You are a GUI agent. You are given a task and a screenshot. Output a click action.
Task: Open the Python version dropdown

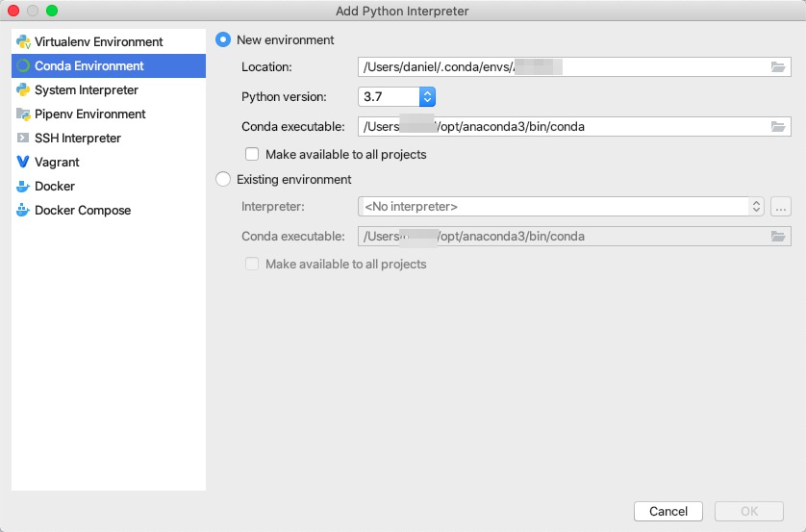point(428,97)
